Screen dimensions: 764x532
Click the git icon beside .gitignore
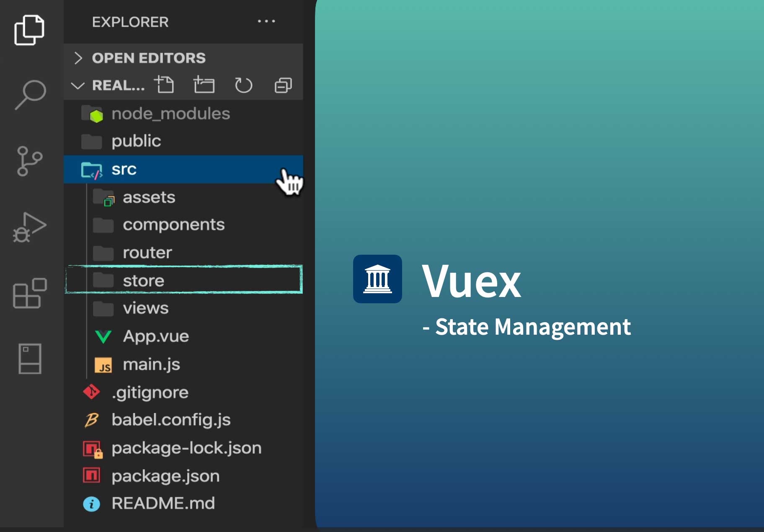click(x=91, y=392)
